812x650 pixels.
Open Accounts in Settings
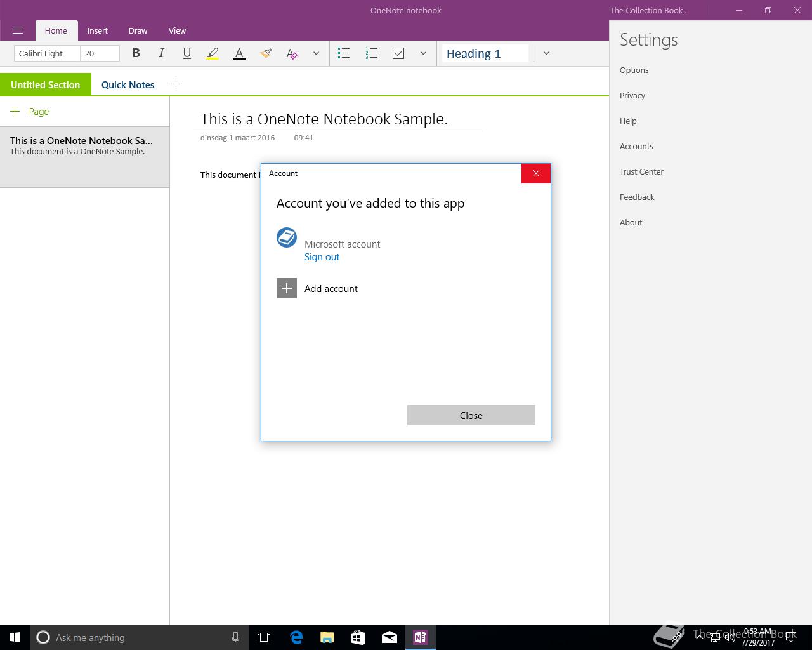(636, 146)
